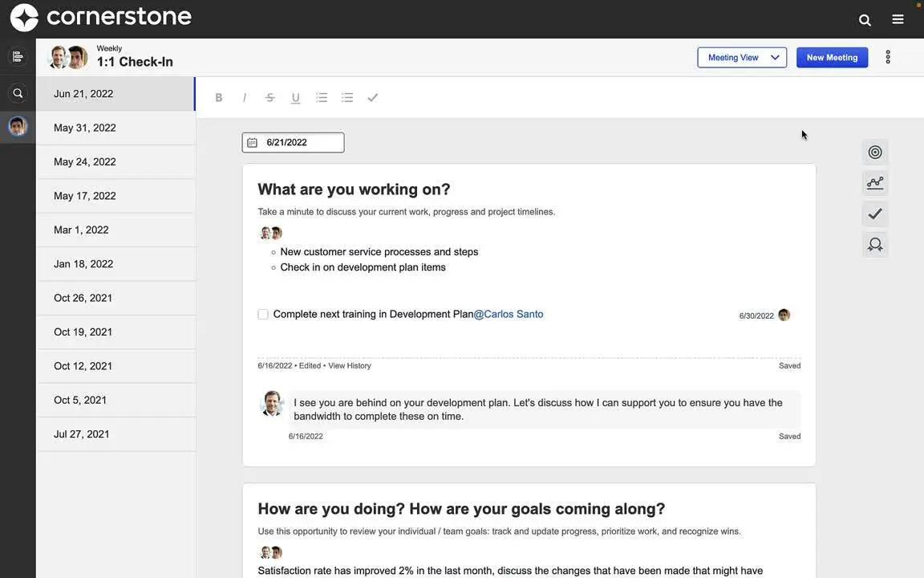Apply bold formatting in the editor toolbar

(217, 96)
